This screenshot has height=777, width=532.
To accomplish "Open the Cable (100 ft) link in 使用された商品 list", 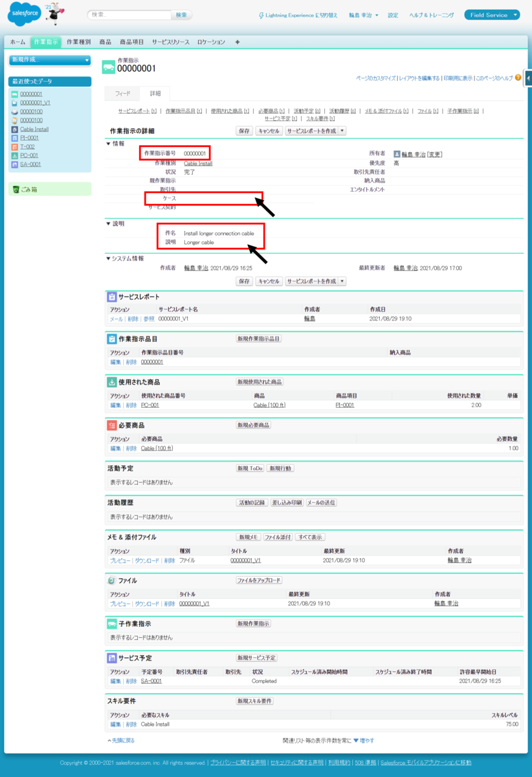I will point(270,405).
